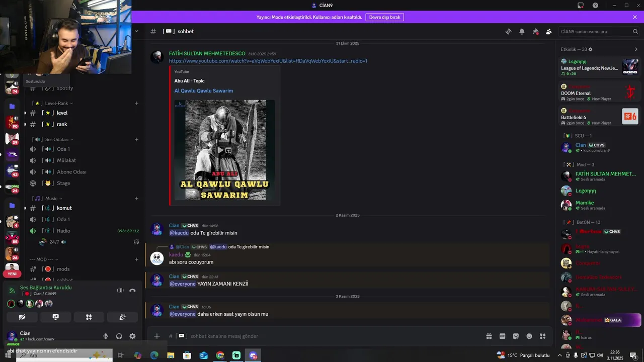
Task: Open the Battlefield 6 activity card
Action: click(600, 117)
